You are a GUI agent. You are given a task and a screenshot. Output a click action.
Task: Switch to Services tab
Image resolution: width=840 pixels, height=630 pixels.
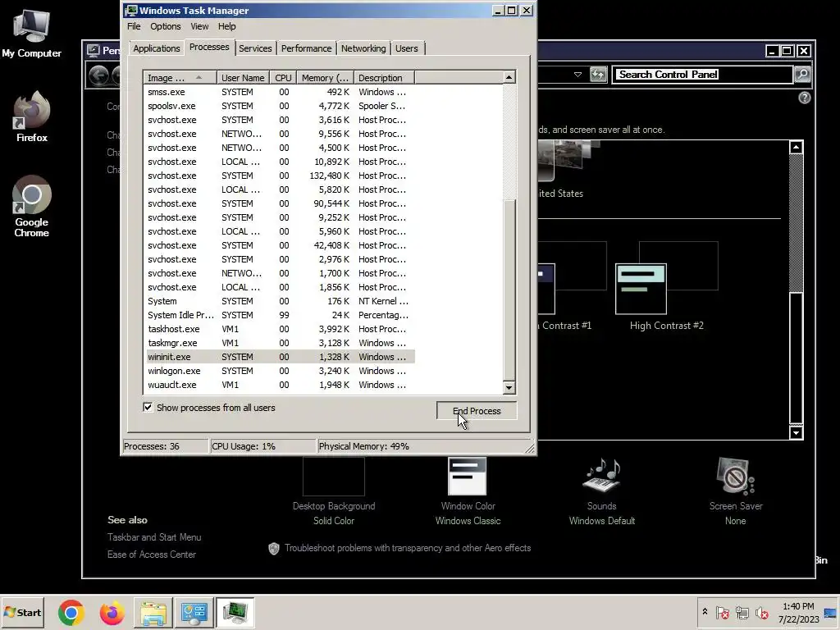click(x=255, y=48)
